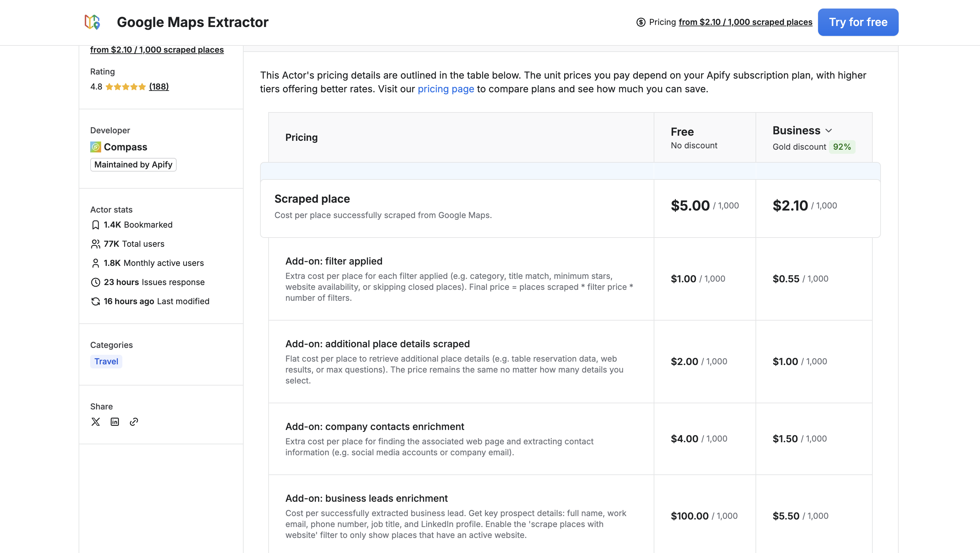The image size is (980, 553).
Task: Click Add-on: additional place details scraped heading
Action: pyautogui.click(x=377, y=344)
